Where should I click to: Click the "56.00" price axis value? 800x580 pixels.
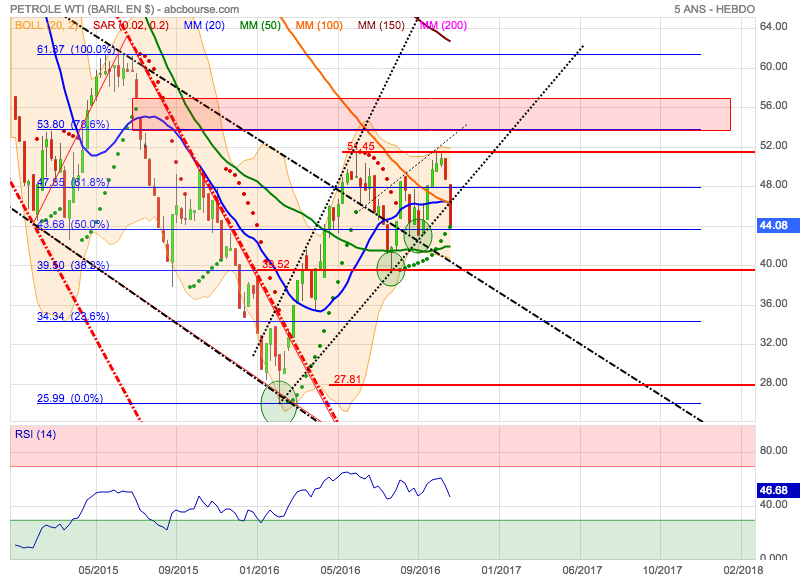tap(773, 106)
